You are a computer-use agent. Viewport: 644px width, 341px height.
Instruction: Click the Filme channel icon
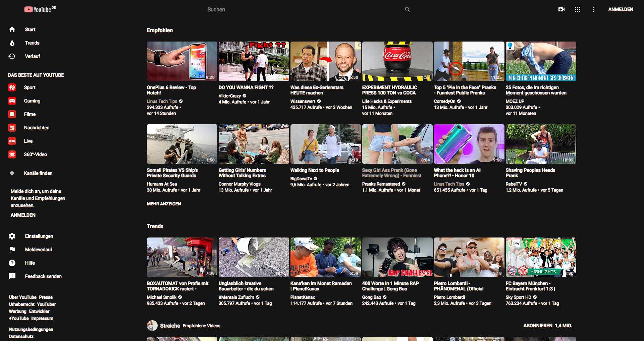[12, 114]
